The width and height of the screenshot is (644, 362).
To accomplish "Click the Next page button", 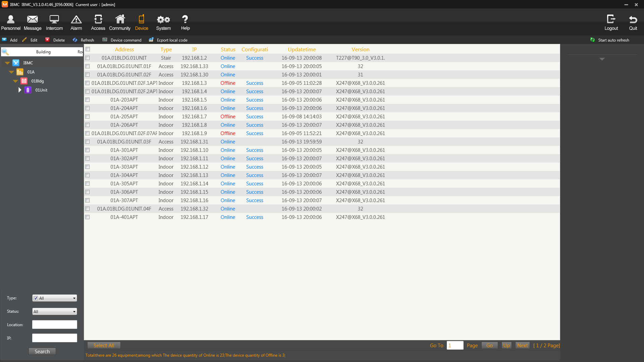I will (x=522, y=345).
